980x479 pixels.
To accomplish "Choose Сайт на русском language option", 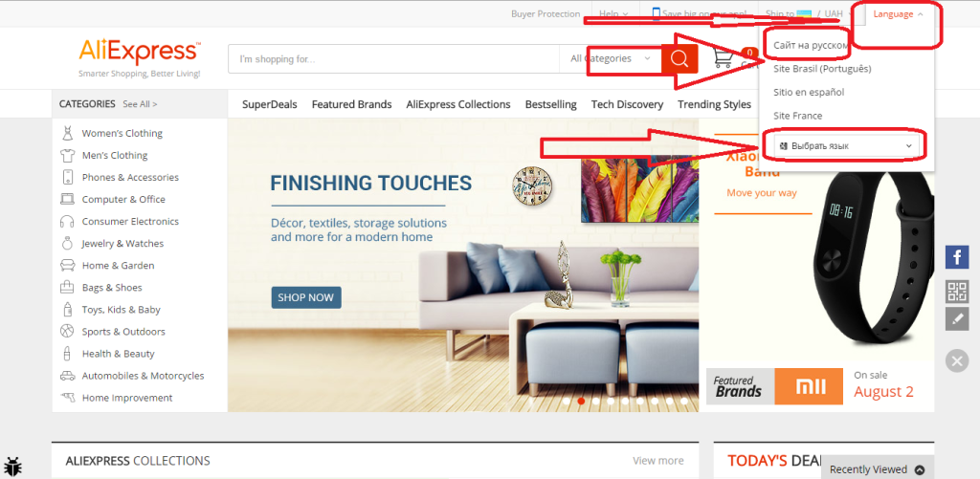I will coord(811,45).
